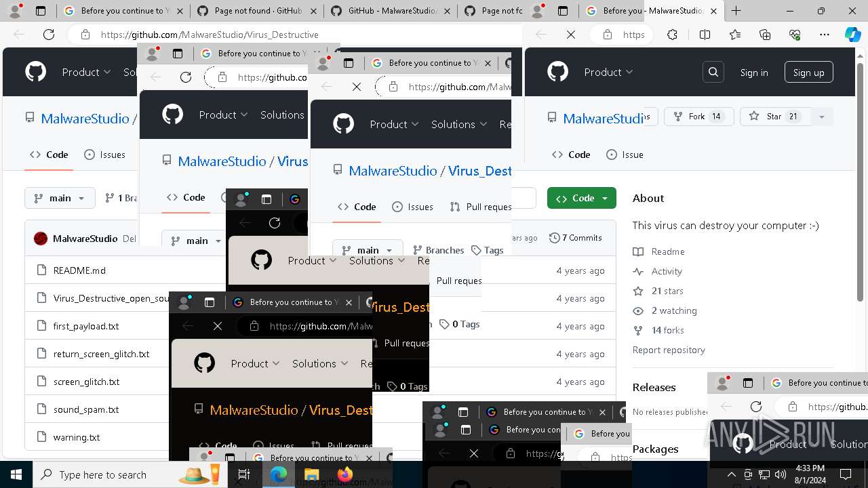
Task: View the 2 watching link
Action: (665, 310)
